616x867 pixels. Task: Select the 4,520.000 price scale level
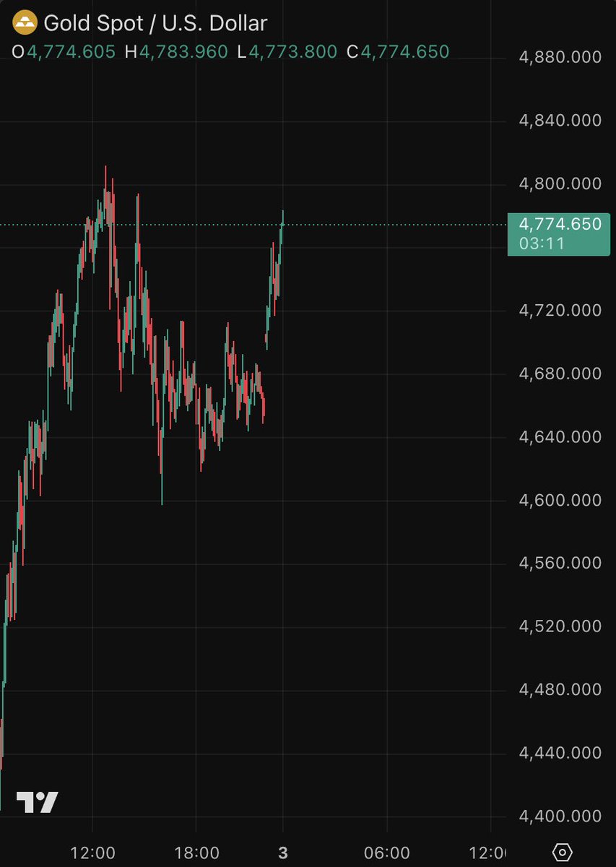click(560, 626)
